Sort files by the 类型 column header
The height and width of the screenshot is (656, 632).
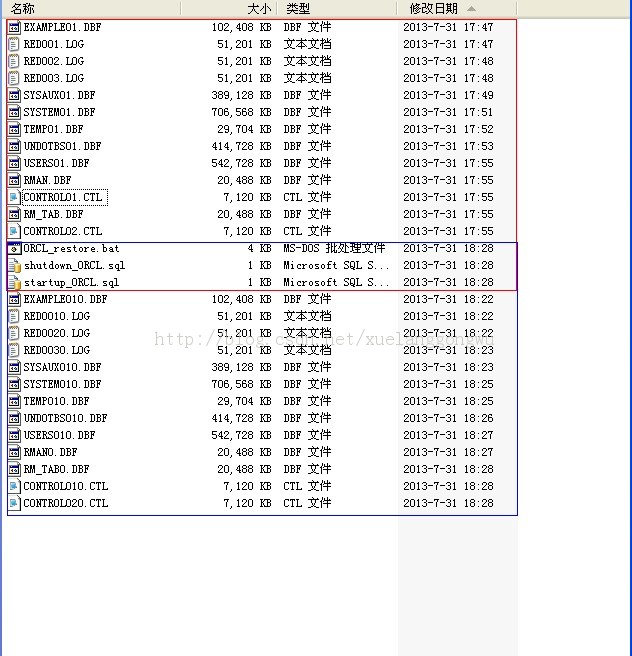tap(337, 8)
